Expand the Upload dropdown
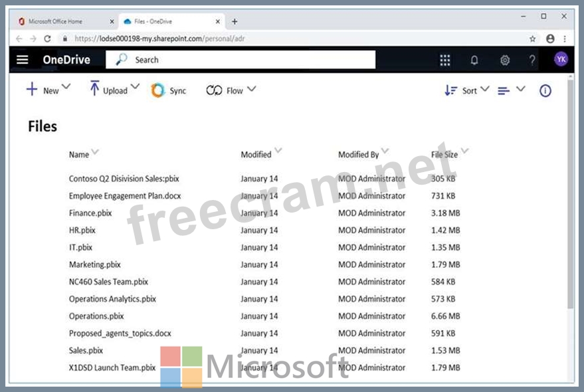The image size is (584, 392). [135, 87]
